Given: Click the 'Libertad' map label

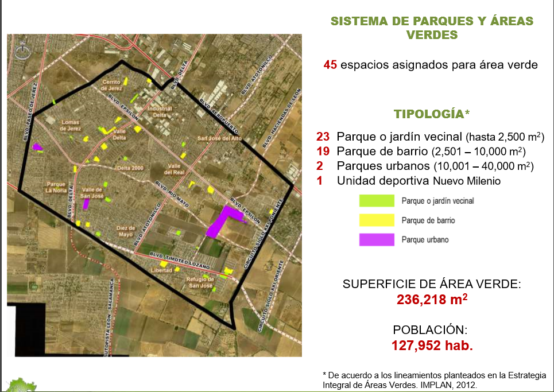Looking at the screenshot, I should (161, 270).
